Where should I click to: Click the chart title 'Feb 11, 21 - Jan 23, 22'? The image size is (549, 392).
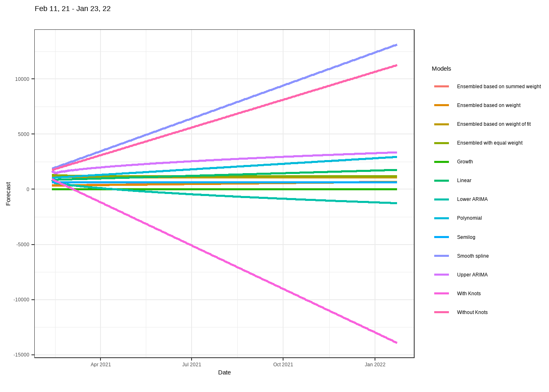pos(73,9)
